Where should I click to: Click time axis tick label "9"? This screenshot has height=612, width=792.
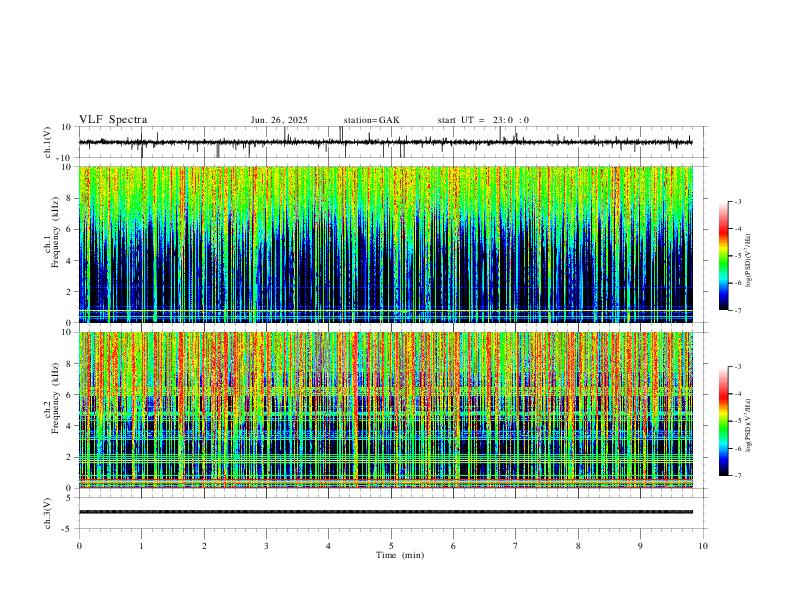(x=640, y=546)
